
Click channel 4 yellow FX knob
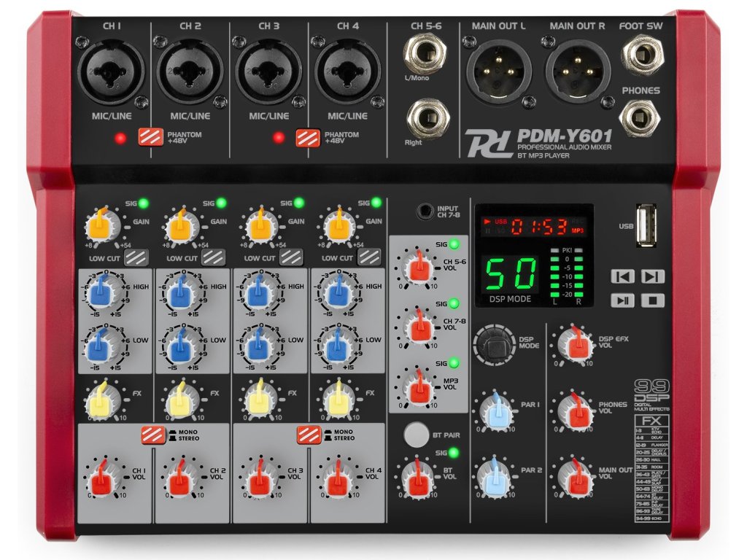(338, 400)
